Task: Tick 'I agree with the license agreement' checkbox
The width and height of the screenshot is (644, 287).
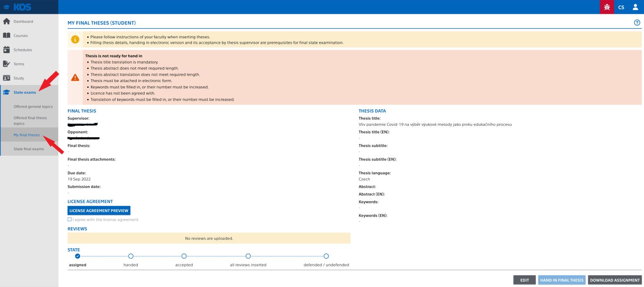Action: click(70, 219)
